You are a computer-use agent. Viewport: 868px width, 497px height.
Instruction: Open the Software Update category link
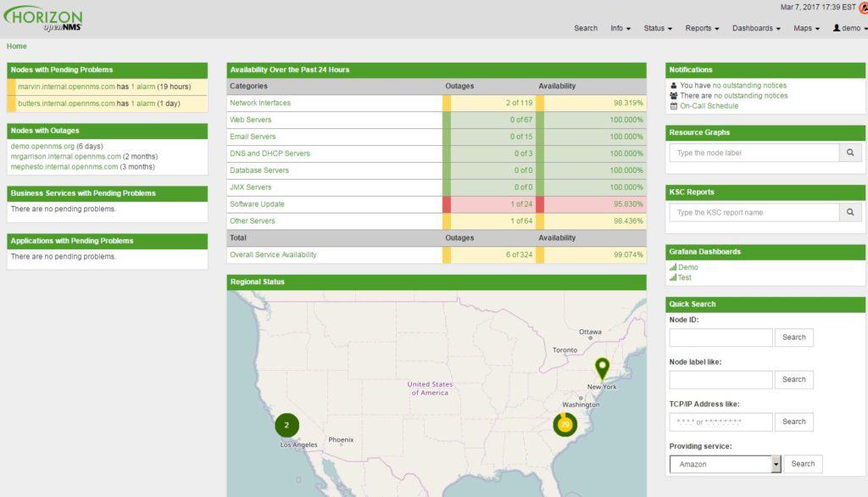tap(257, 204)
